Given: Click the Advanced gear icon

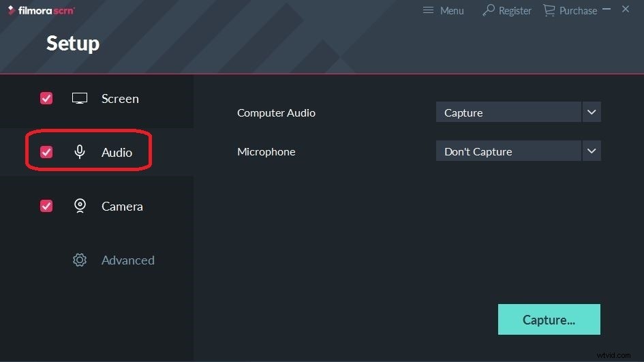Looking at the screenshot, I should tap(80, 260).
